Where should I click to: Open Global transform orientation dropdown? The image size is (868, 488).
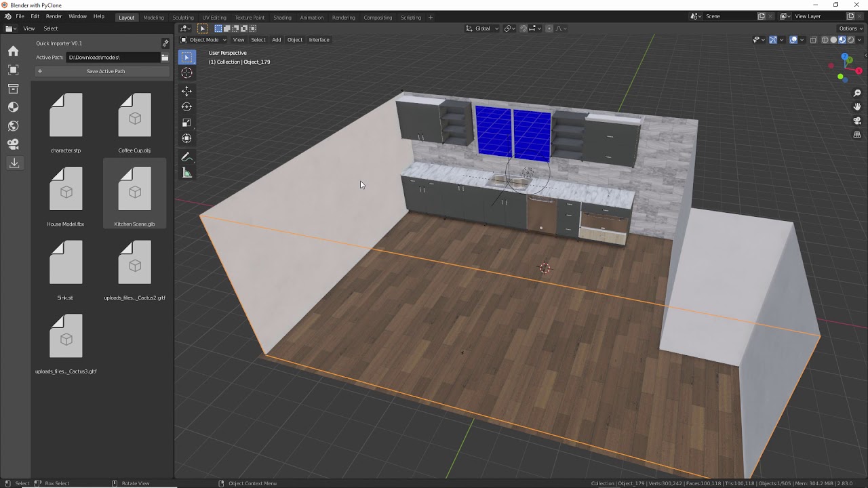pos(482,28)
